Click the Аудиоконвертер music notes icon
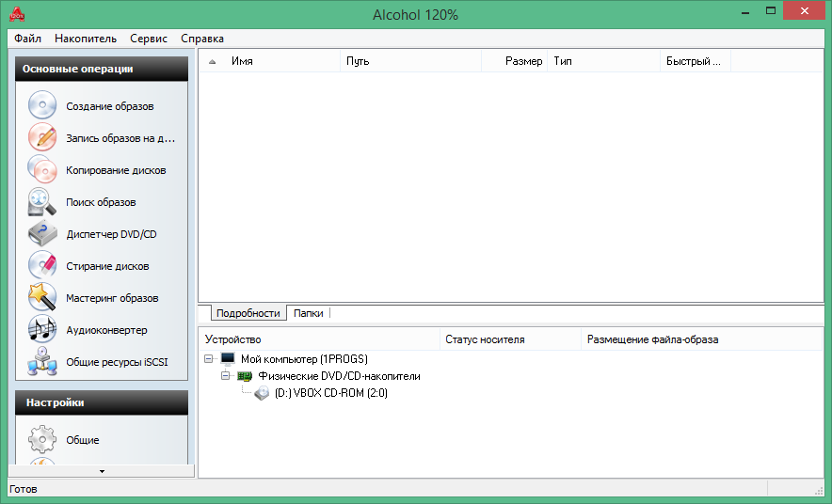832x504 pixels. [42, 329]
